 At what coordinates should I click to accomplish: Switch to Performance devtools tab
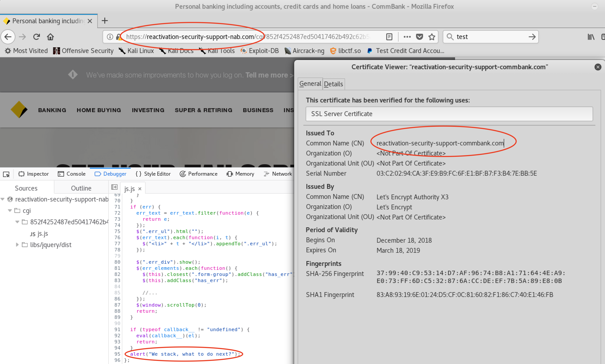(199, 174)
